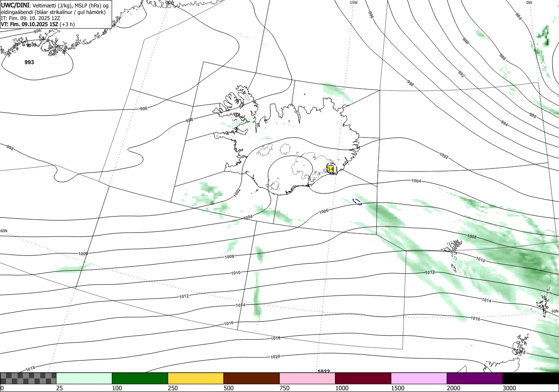Click the legend scale value "25"
559x392 pixels.
60,388
